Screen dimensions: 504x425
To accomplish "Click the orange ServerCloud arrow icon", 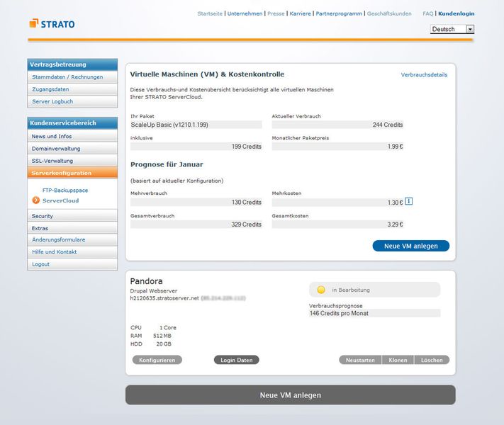I will click(x=36, y=200).
